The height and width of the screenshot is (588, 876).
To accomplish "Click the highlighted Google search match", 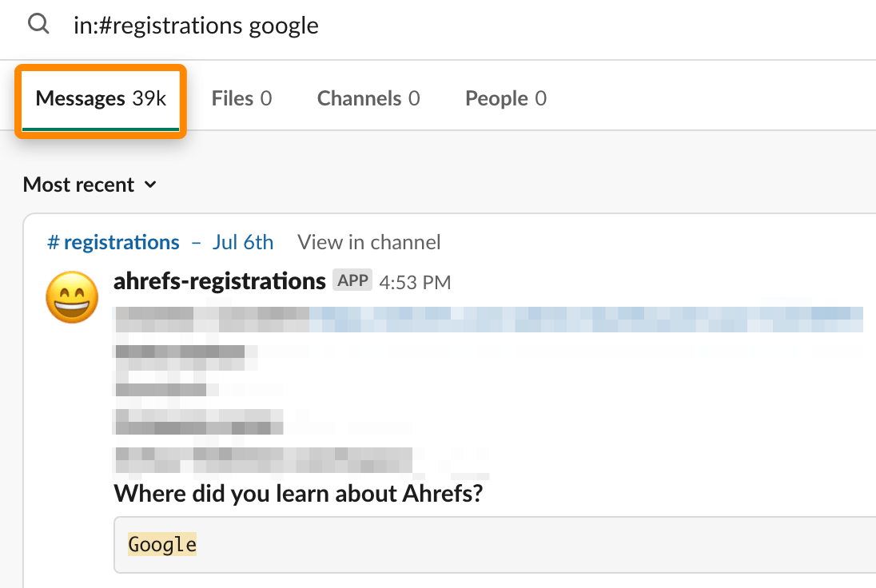I will point(162,544).
